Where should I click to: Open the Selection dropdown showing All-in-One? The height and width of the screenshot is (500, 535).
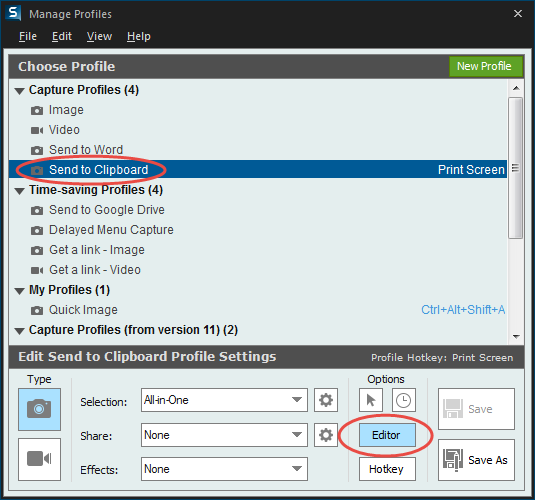pyautogui.click(x=224, y=400)
